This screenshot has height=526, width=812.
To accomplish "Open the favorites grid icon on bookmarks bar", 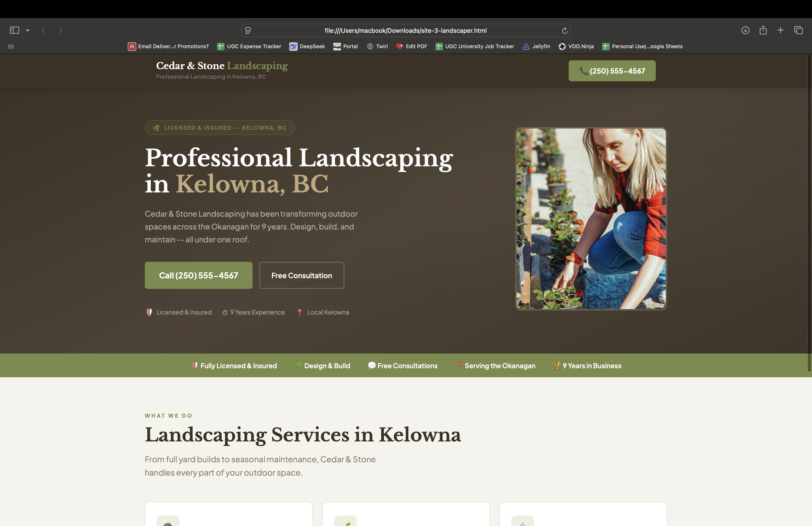I will pyautogui.click(x=11, y=46).
